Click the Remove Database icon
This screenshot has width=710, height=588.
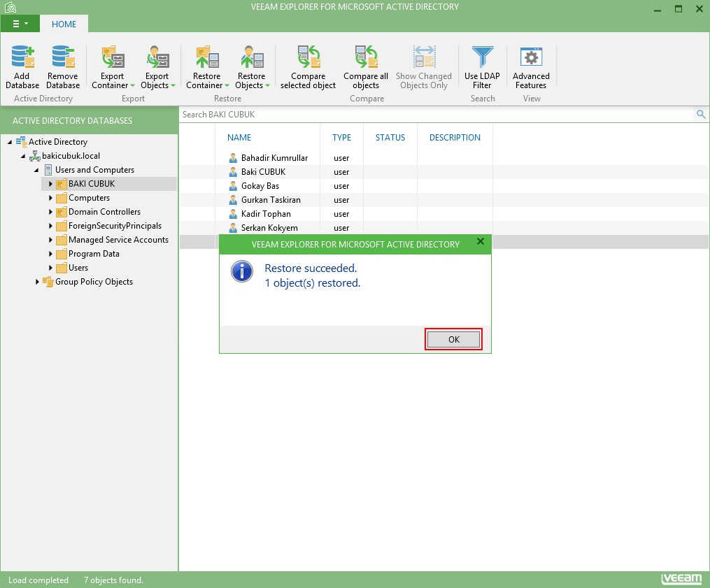(63, 57)
